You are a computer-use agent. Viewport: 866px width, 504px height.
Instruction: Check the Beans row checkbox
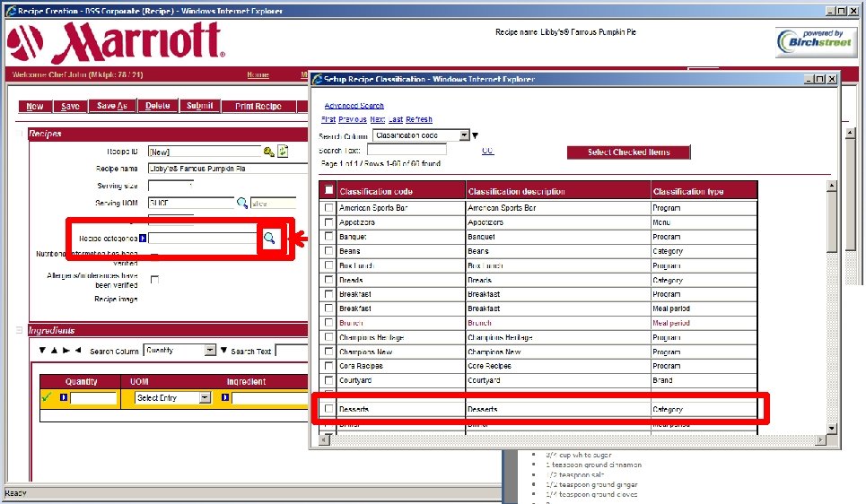[x=328, y=250]
